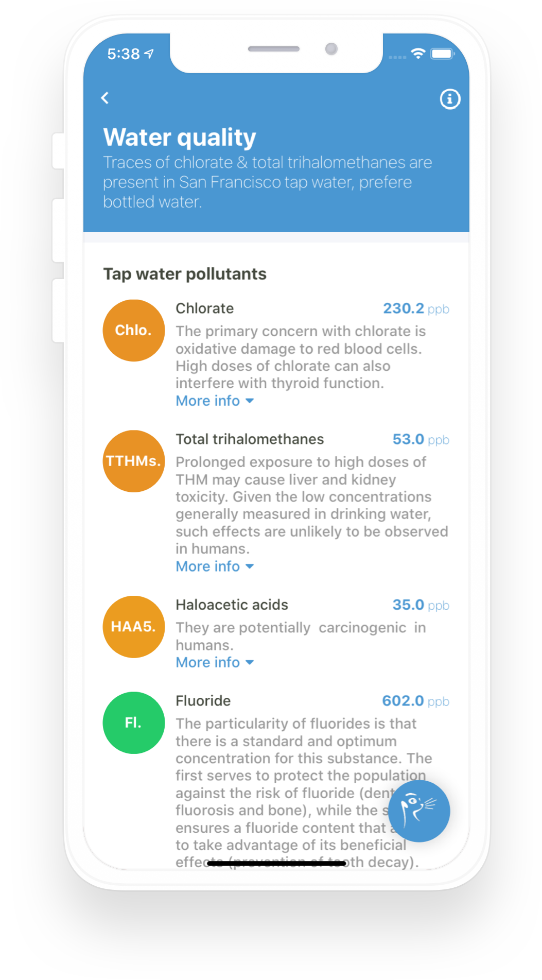542x980 pixels.
Task: Tap the orange HAA5. pollutant badge
Action: tap(134, 627)
